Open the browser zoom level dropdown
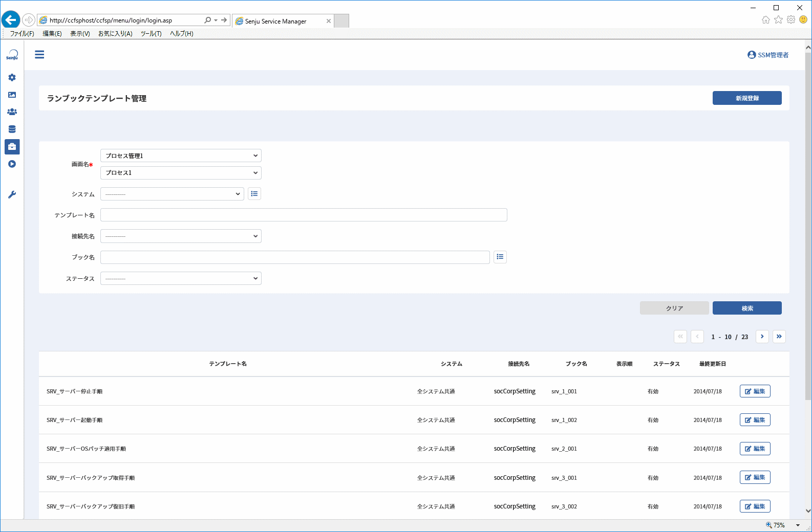 pyautogui.click(x=798, y=525)
